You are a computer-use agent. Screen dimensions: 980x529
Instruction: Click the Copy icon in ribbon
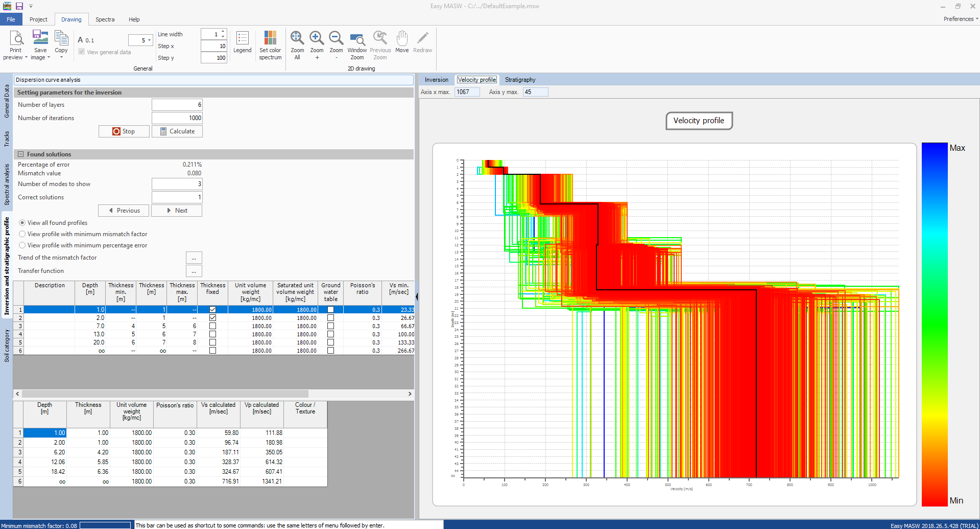click(x=61, y=38)
